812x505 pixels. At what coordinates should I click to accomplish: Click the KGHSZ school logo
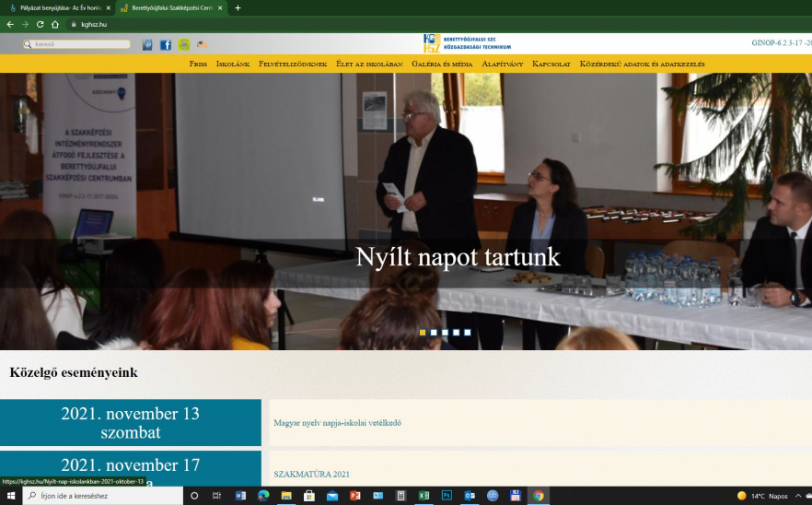point(467,43)
